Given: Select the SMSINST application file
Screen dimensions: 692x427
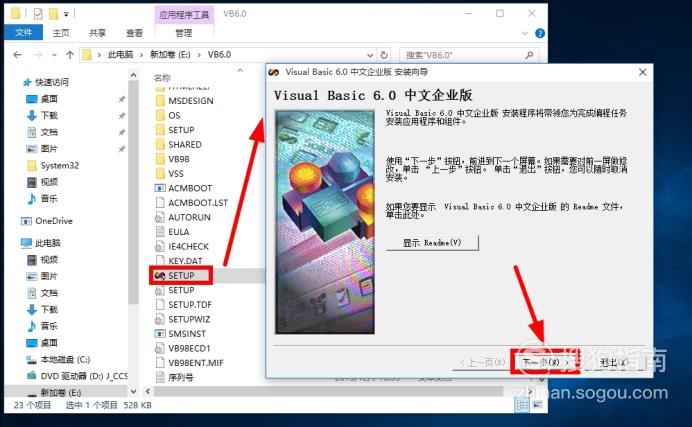Looking at the screenshot, I should pos(187,334).
